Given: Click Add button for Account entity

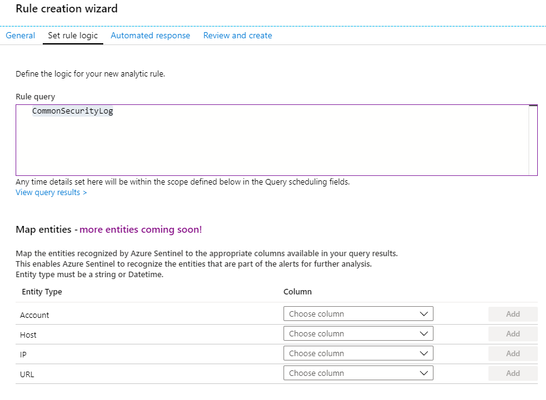Looking at the screenshot, I should (513, 314).
